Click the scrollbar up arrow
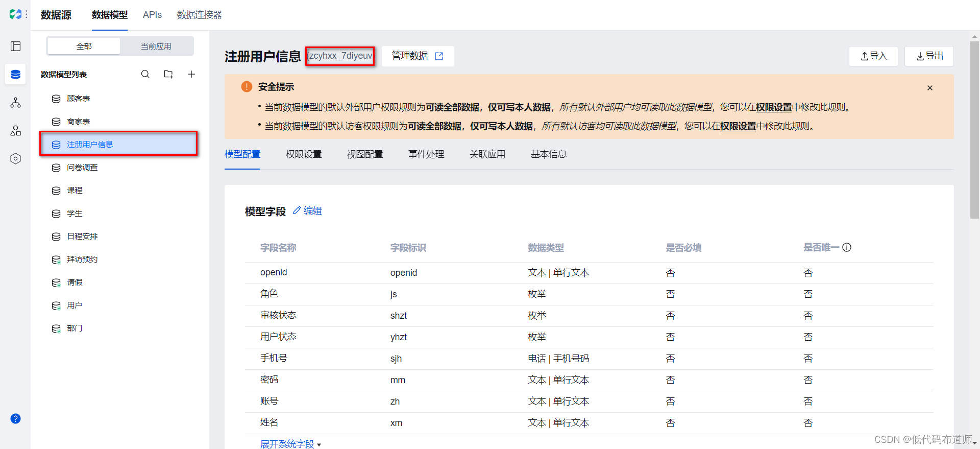 [x=974, y=36]
